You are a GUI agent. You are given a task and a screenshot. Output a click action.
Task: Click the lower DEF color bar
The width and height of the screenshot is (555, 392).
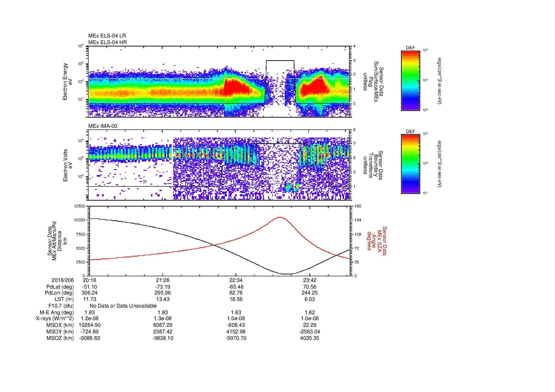[x=410, y=164]
